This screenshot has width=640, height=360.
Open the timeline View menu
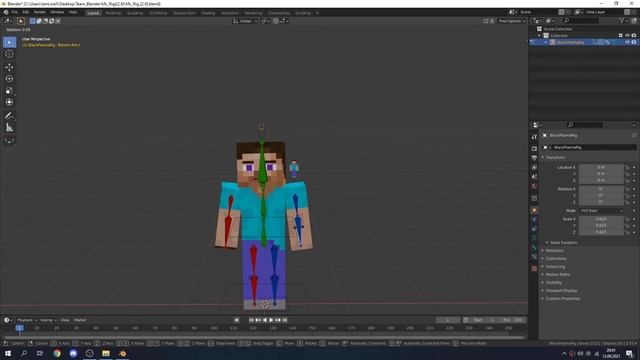point(65,320)
